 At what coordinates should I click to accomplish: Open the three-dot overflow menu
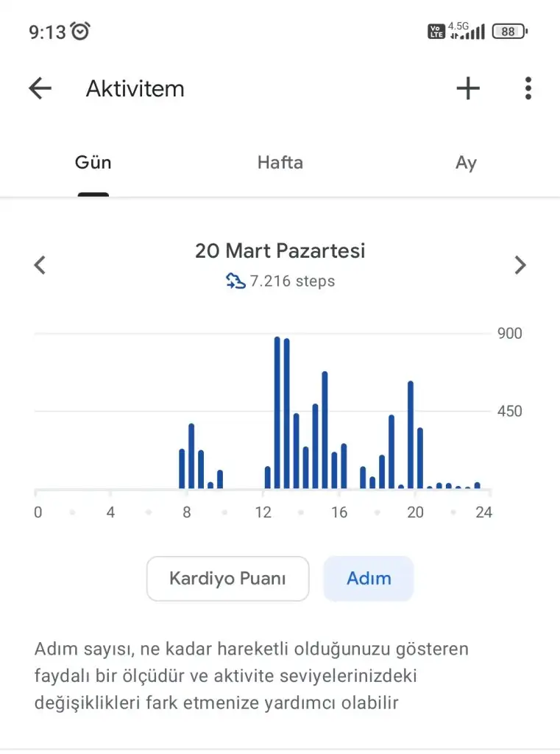pyautogui.click(x=528, y=89)
